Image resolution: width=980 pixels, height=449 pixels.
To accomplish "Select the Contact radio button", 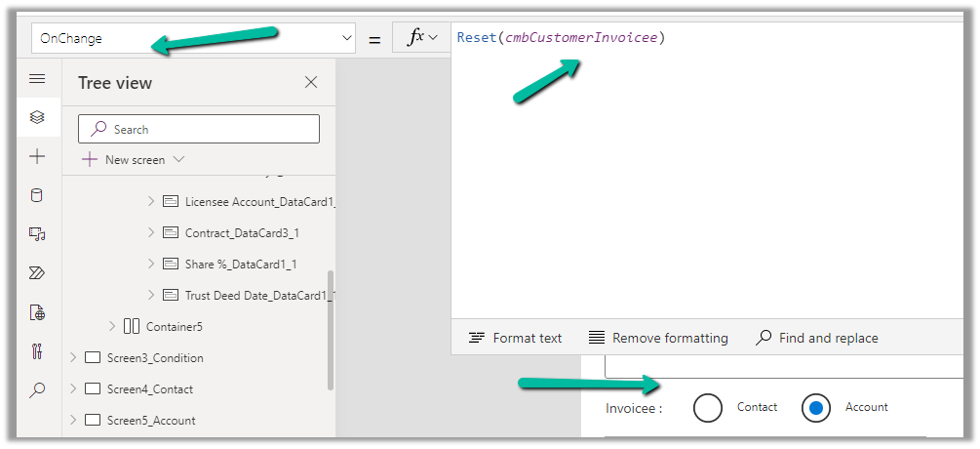I will coord(708,408).
